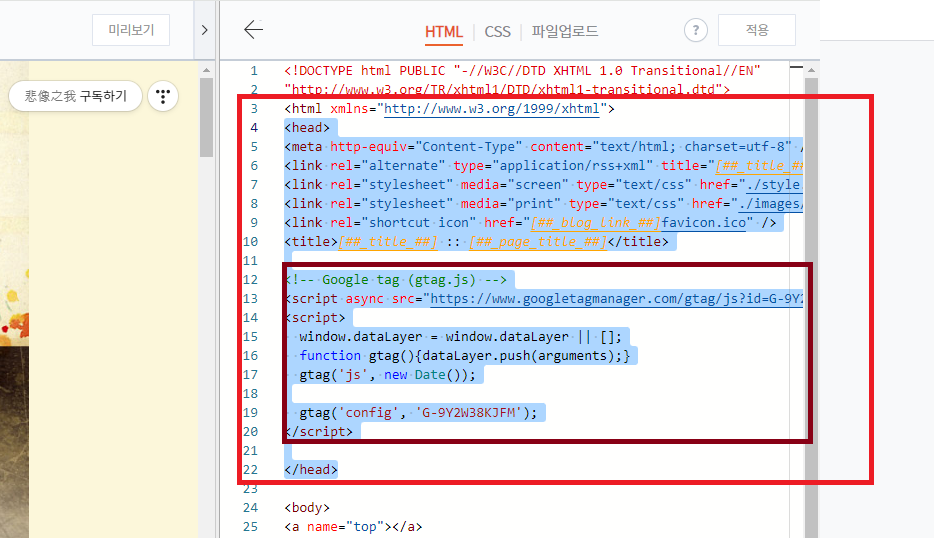
Task: Click the 미리보기 preview button
Action: (131, 30)
